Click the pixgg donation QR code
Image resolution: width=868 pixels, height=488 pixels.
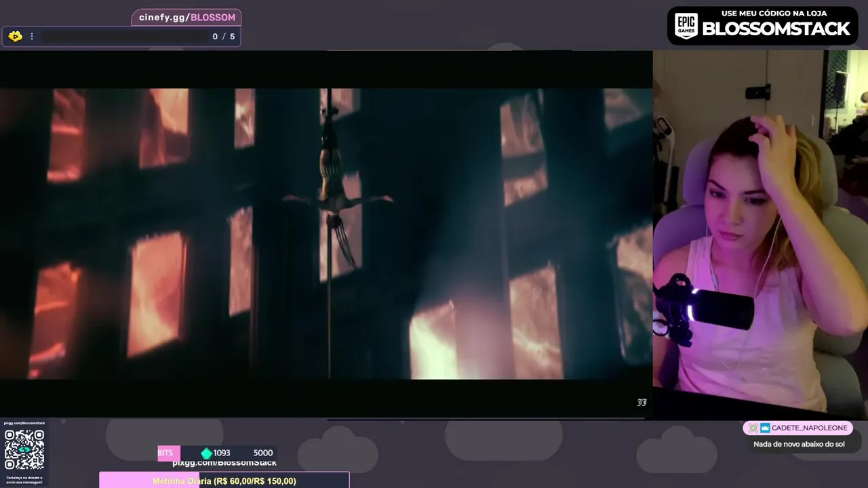24,449
